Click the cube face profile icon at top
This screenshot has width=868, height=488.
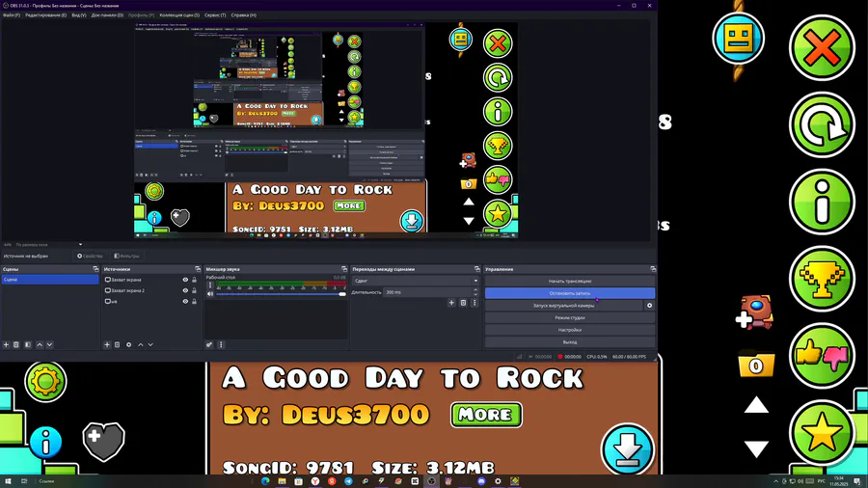coord(739,39)
